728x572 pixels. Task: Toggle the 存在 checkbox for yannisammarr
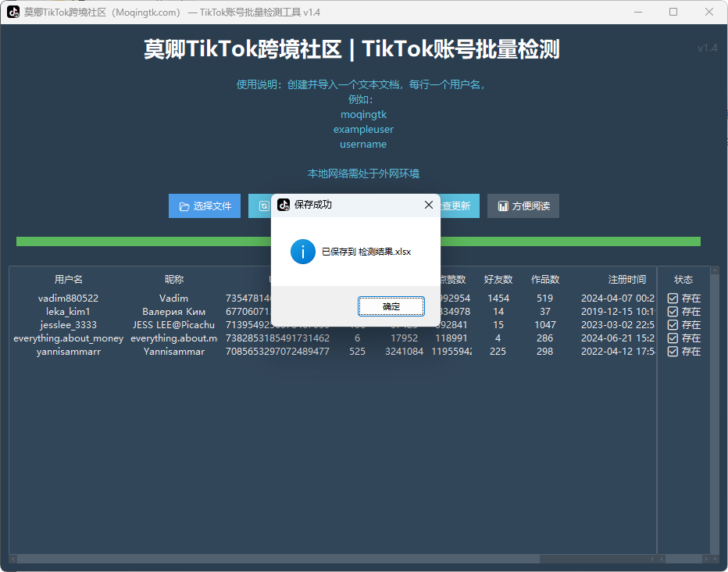673,352
